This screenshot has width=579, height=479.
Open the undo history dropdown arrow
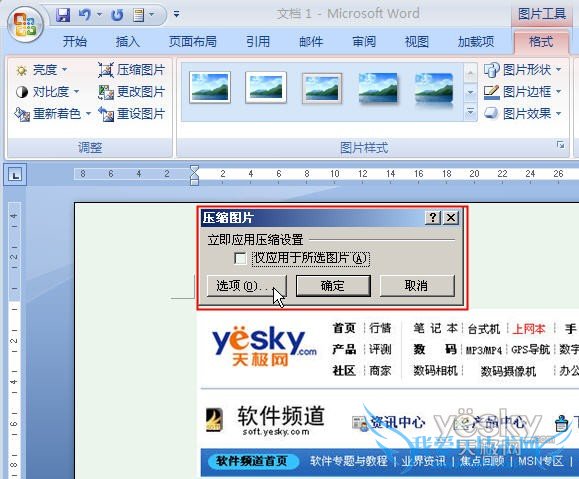(99, 15)
